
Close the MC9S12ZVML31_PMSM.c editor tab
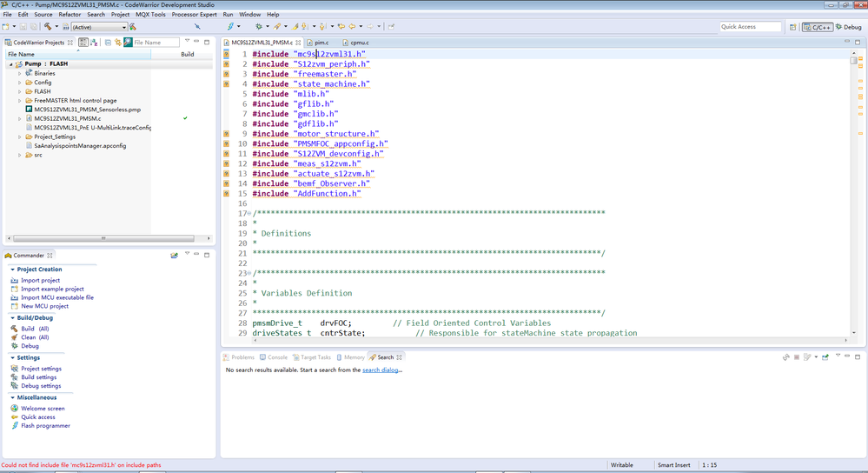(298, 42)
